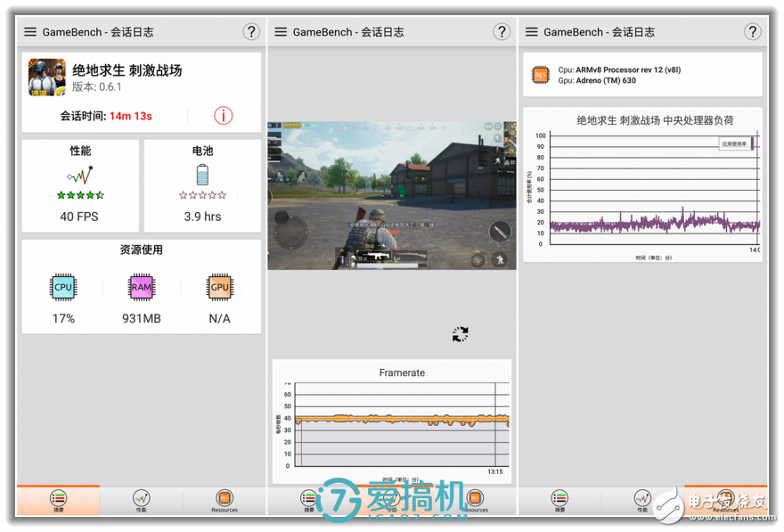Select 摘要 tab in right panel
This screenshot has width=784, height=532.
[559, 500]
